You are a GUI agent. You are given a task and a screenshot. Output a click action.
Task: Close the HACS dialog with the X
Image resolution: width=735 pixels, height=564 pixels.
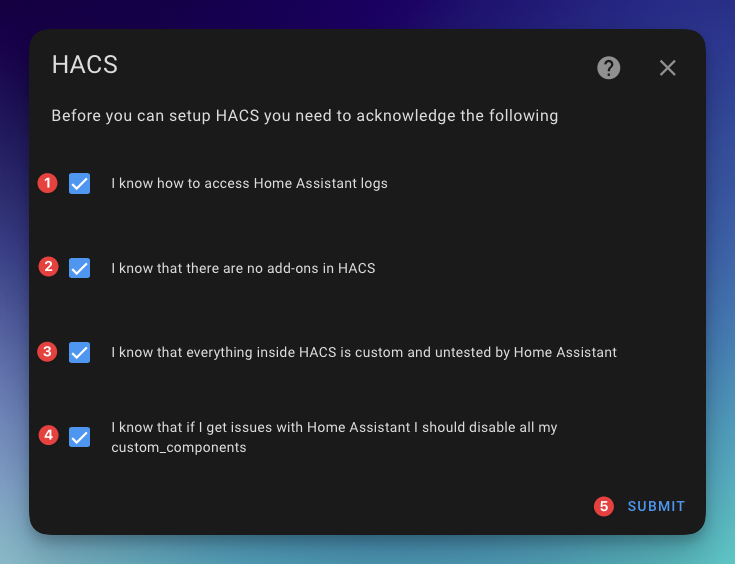[x=668, y=68]
